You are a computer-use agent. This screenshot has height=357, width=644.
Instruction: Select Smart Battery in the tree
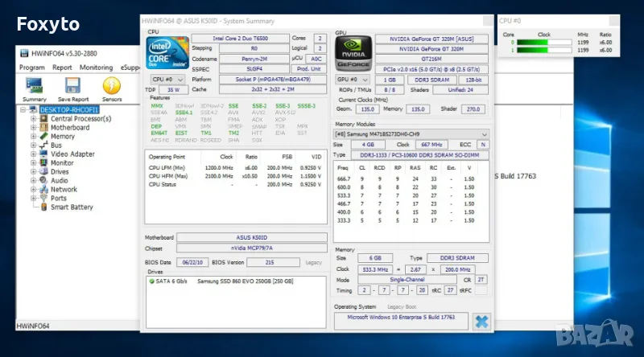pyautogui.click(x=72, y=207)
